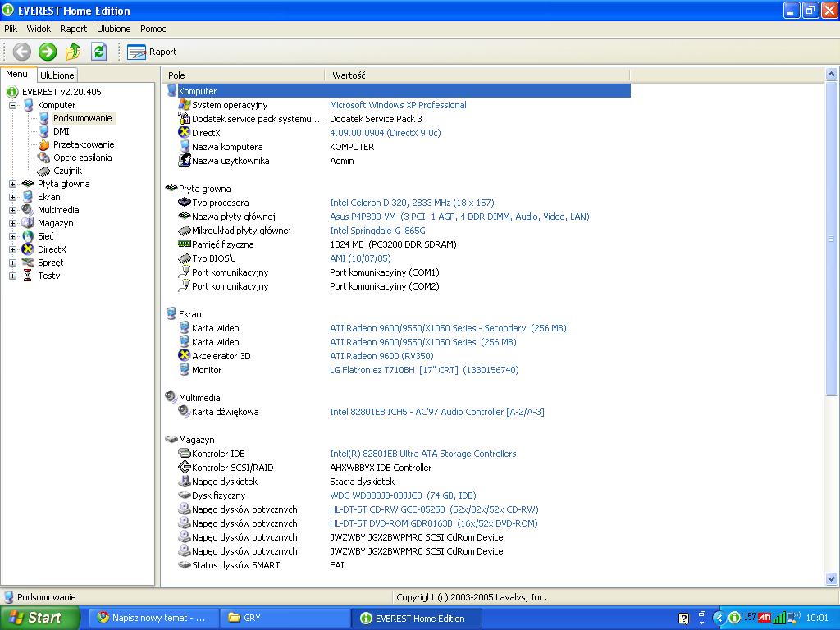The width and height of the screenshot is (840, 630).
Task: Select the Przetaktowanie flame icon
Action: click(x=44, y=144)
